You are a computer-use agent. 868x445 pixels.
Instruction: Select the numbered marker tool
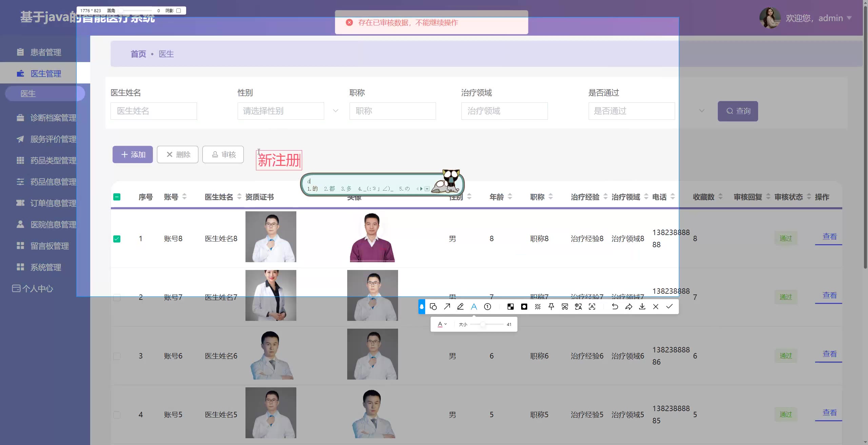point(488,307)
